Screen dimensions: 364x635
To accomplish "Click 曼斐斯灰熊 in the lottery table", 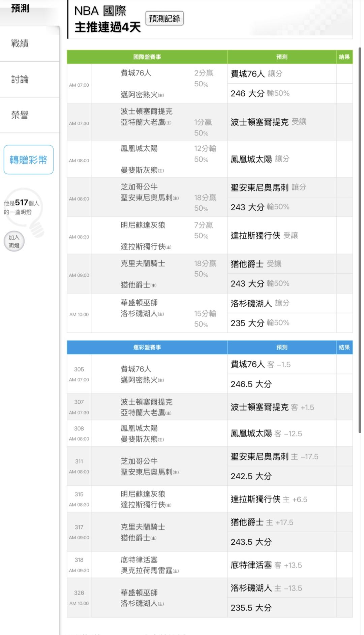I will tap(142, 439).
